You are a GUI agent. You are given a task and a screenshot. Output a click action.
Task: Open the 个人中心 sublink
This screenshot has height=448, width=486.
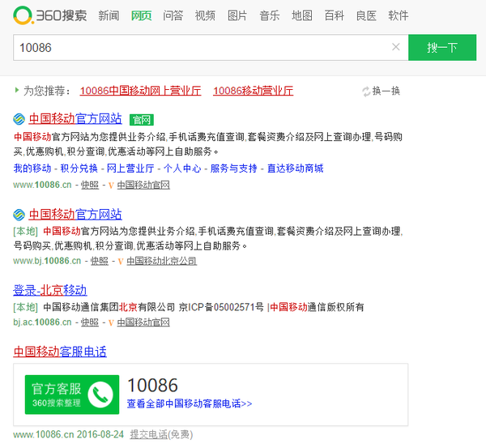(x=182, y=169)
